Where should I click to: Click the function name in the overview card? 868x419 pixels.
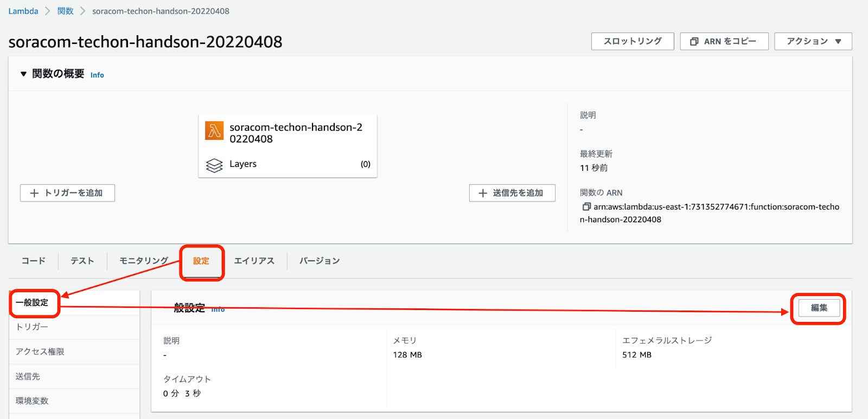pos(296,133)
